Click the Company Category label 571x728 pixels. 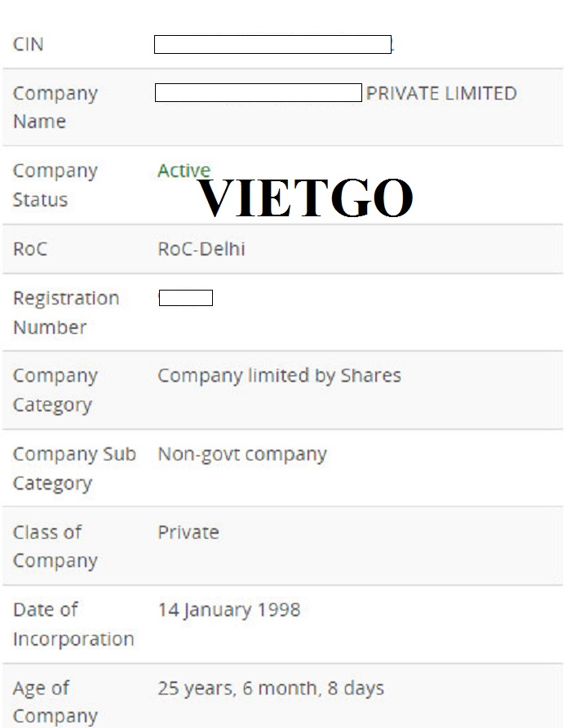pyautogui.click(x=55, y=390)
